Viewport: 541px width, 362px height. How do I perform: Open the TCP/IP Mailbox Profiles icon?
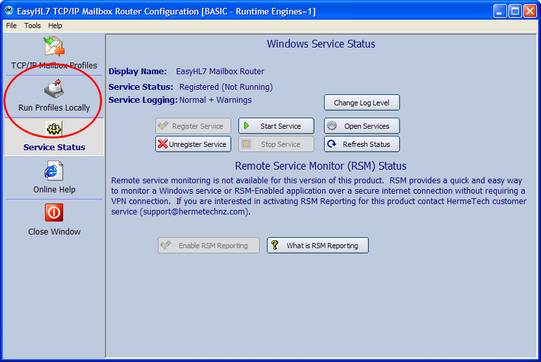click(54, 46)
